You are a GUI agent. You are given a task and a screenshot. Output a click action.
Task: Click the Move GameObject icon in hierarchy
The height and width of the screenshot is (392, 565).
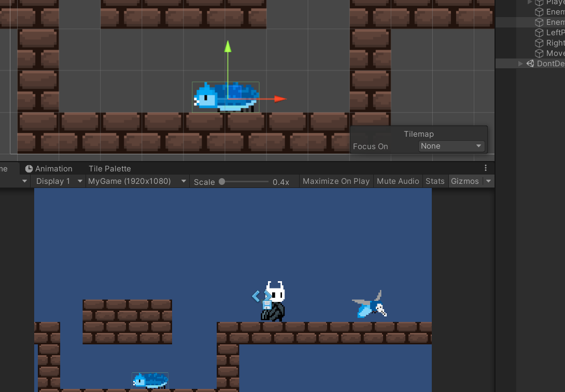tap(540, 53)
